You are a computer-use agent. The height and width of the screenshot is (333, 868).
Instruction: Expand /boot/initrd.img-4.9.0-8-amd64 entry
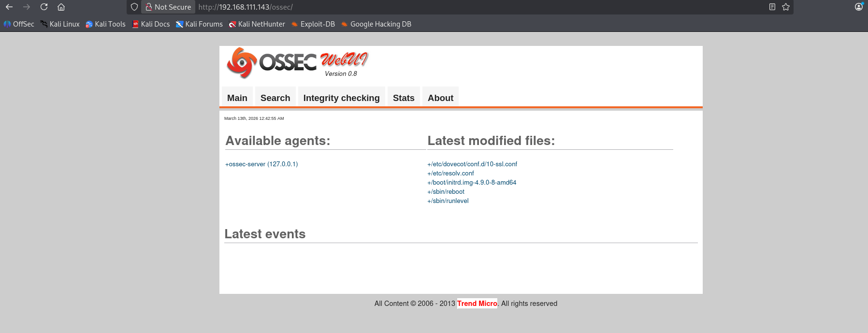pos(472,183)
